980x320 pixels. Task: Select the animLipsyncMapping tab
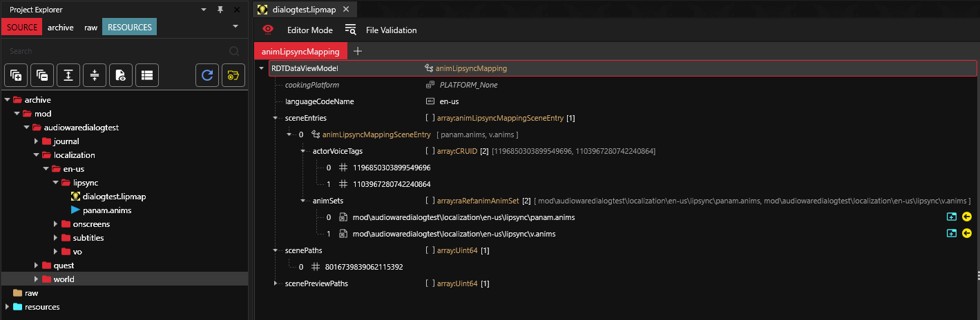(300, 51)
